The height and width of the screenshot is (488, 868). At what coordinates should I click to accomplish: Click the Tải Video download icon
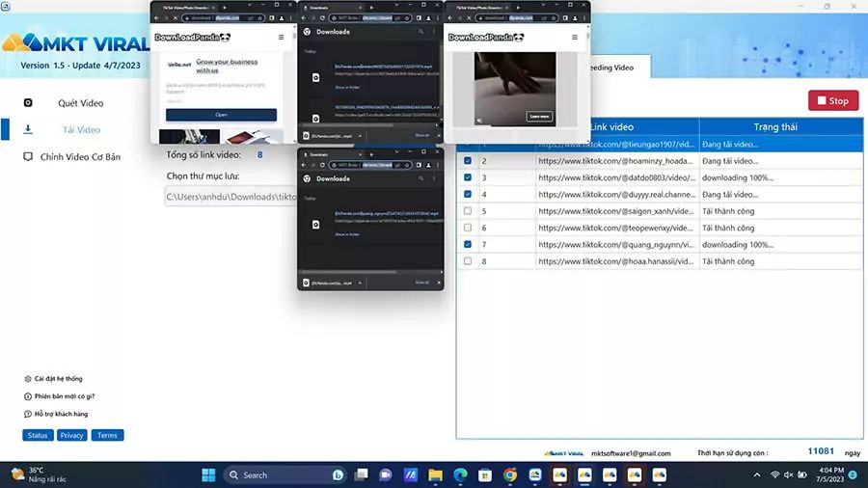28,129
